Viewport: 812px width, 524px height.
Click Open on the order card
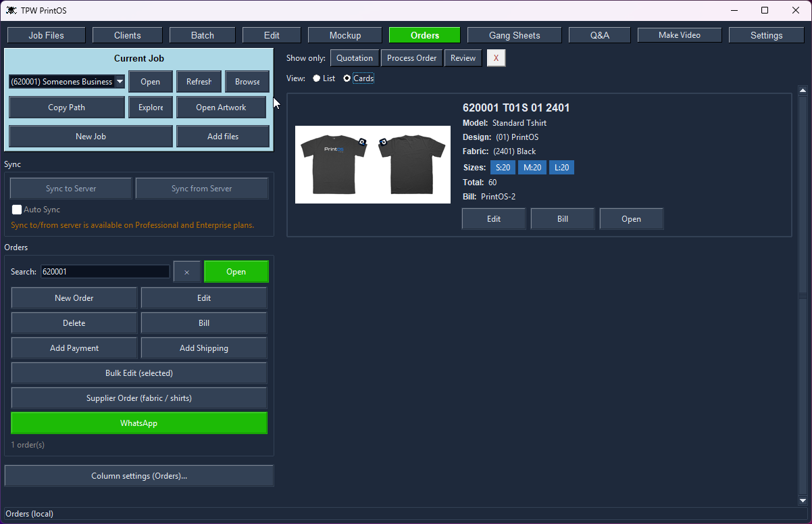632,219
